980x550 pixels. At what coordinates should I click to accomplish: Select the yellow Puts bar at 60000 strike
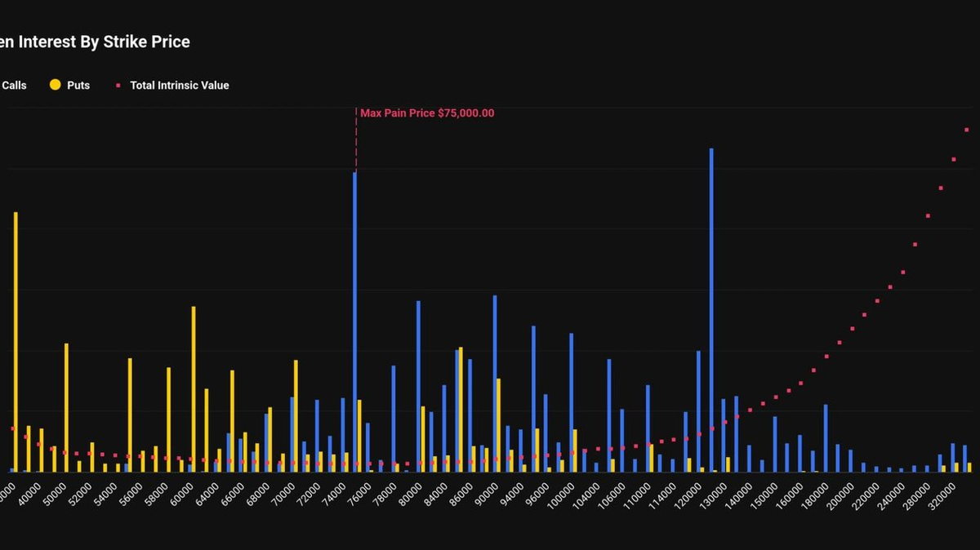(x=194, y=388)
